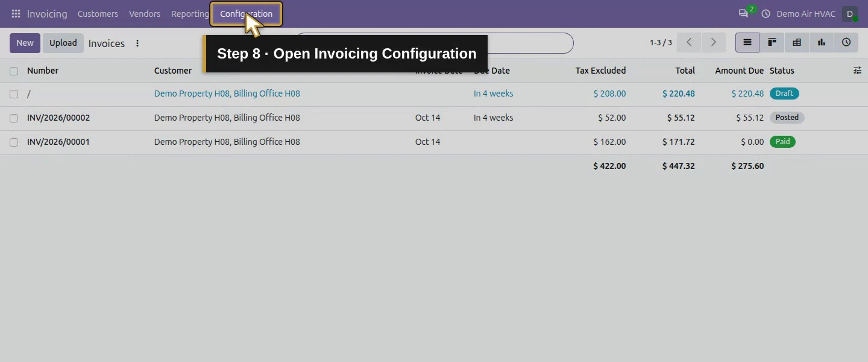This screenshot has width=868, height=362.
Task: Go to previous page of records
Action: [689, 42]
